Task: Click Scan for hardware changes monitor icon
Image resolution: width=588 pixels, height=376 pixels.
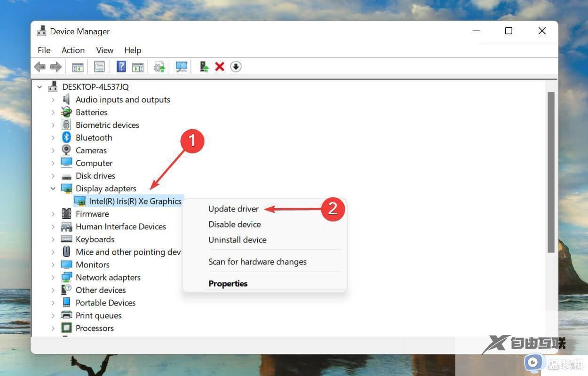Action: pyautogui.click(x=182, y=67)
